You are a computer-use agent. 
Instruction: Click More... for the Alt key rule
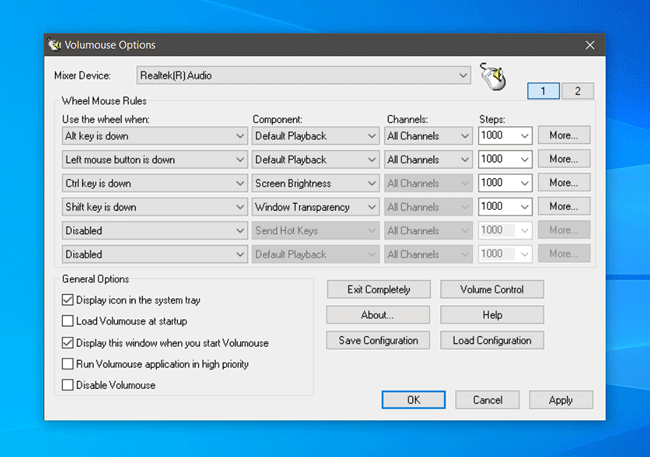(x=564, y=135)
